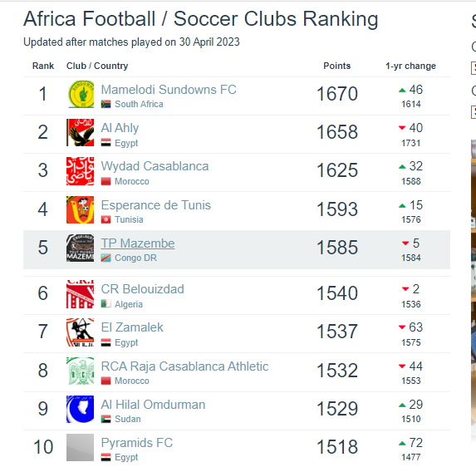Open the Mamelodi Sundowns FC link
Image resolution: width=476 pixels, height=467 pixels.
[x=169, y=90]
